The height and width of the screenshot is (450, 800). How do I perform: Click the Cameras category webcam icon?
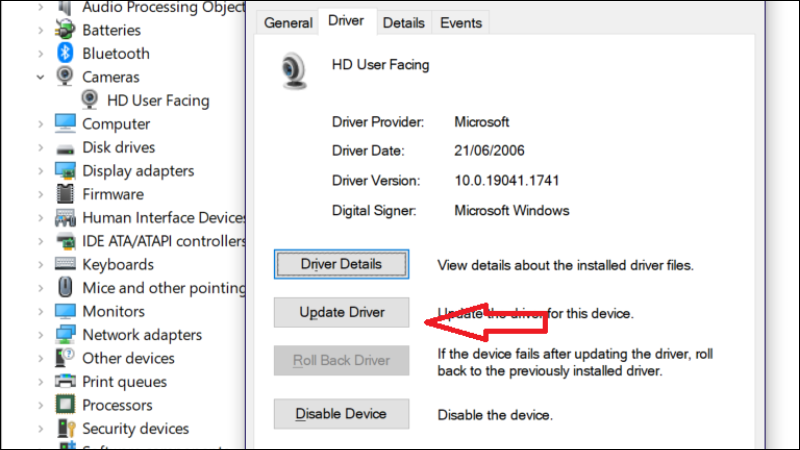[x=65, y=77]
